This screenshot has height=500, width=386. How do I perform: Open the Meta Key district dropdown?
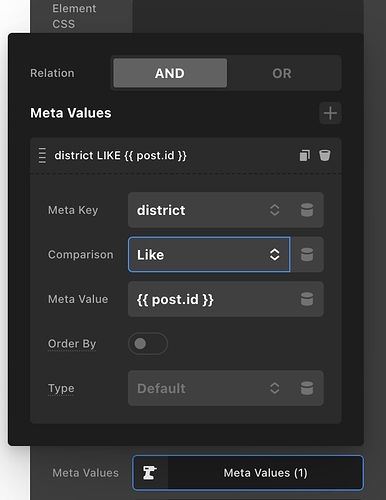click(x=209, y=210)
